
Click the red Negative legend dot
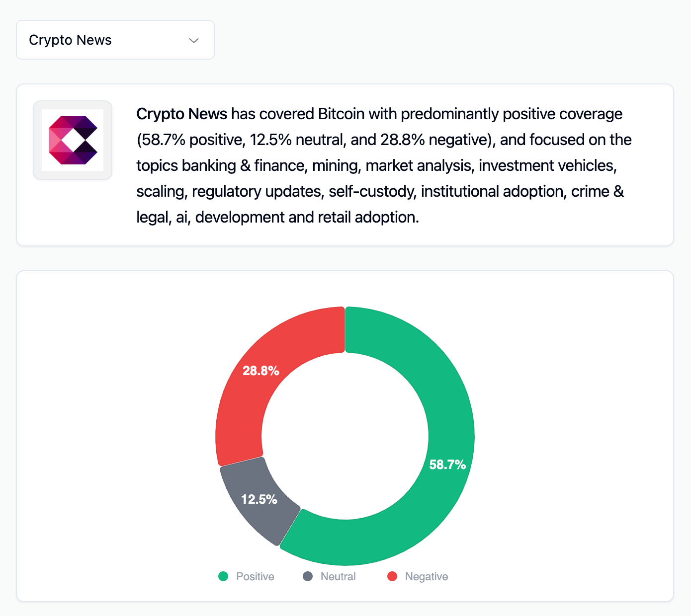pyautogui.click(x=392, y=576)
